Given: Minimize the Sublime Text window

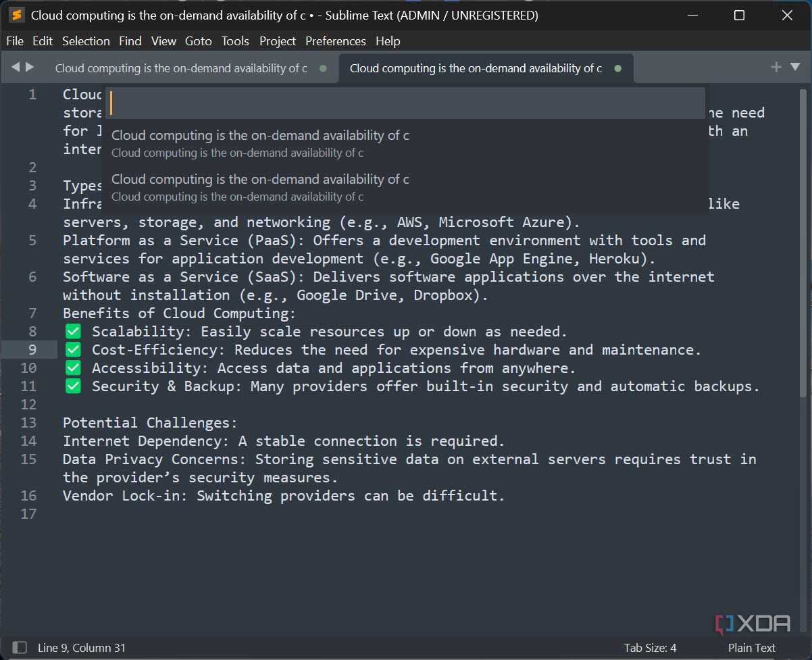Looking at the screenshot, I should pos(691,15).
